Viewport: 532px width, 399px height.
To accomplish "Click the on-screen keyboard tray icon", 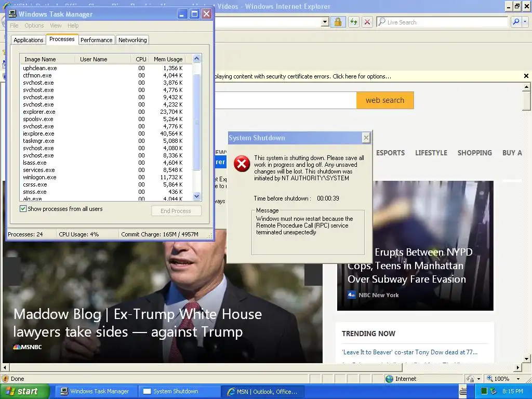I will (463, 392).
